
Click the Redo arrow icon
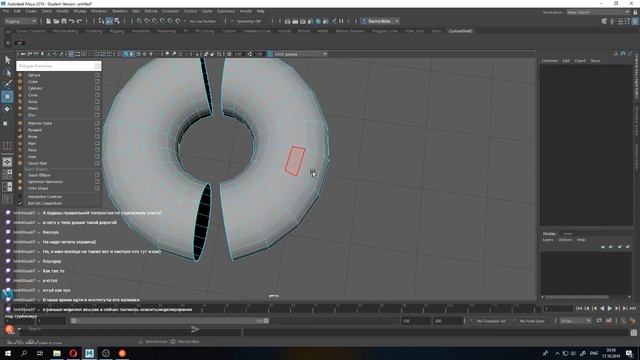tap(79, 21)
